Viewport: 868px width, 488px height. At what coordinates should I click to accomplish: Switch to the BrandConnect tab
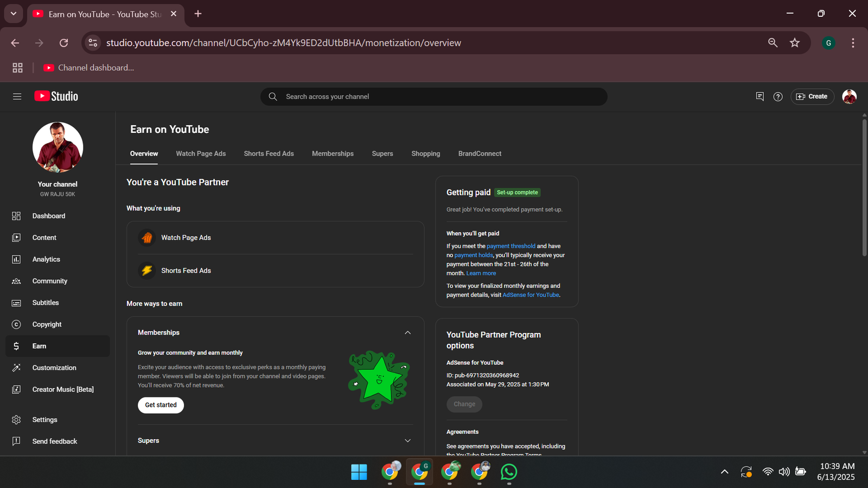[480, 153]
